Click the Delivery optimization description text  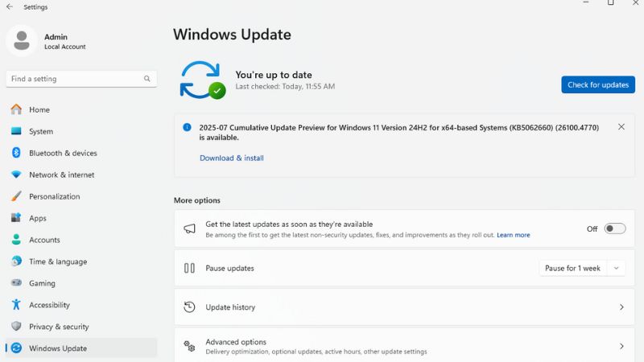click(316, 352)
